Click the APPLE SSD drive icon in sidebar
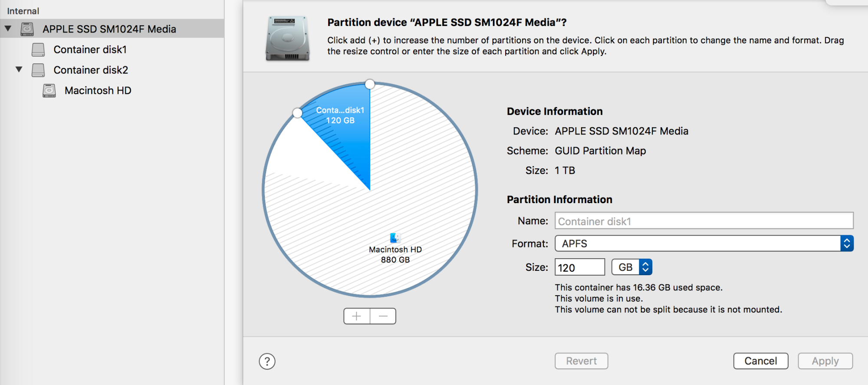868x385 pixels. coord(27,29)
